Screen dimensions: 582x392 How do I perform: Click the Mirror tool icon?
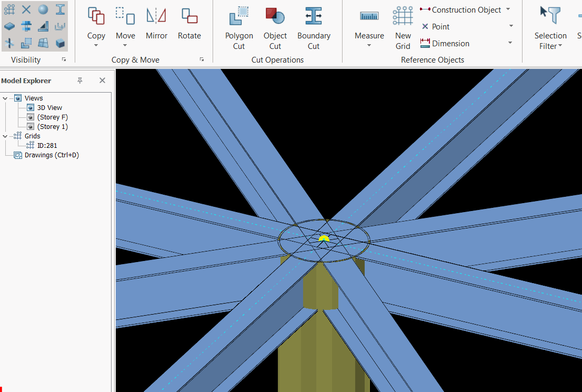[156, 16]
